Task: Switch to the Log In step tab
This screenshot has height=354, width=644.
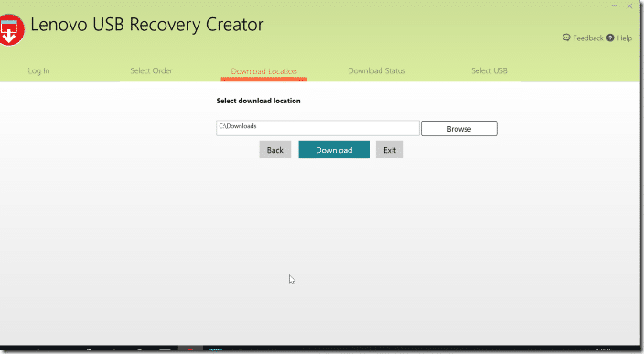Action: (x=38, y=71)
